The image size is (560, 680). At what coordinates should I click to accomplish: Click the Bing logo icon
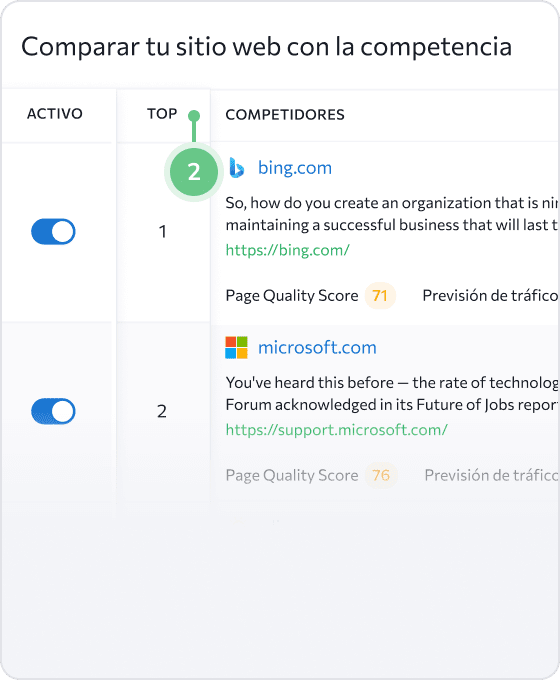[236, 168]
